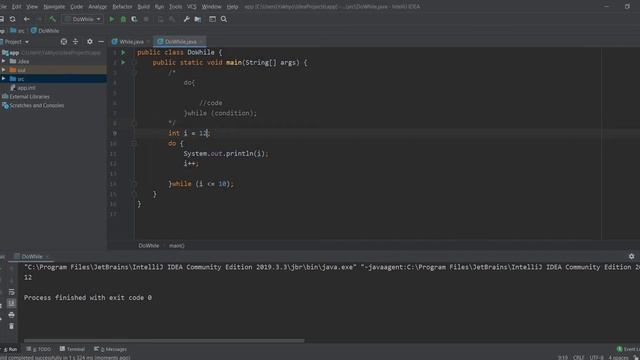
Task: Click the stop process toolbar icon
Action: point(146,19)
